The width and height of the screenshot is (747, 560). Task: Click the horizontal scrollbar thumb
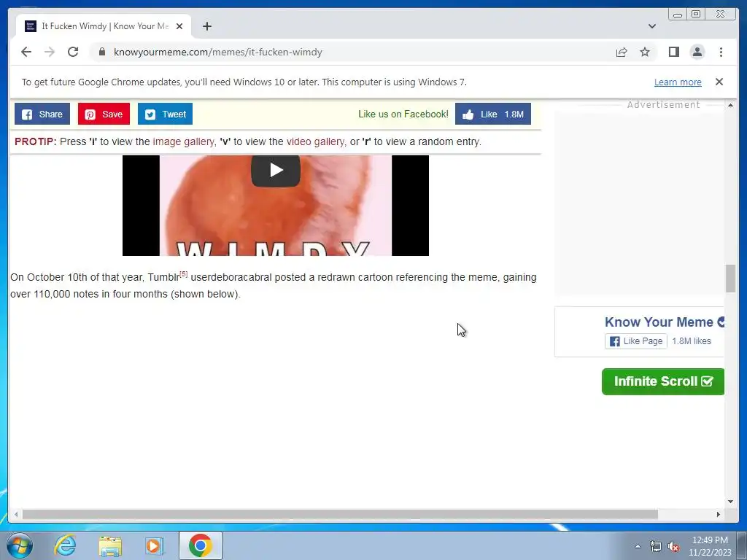340,514
